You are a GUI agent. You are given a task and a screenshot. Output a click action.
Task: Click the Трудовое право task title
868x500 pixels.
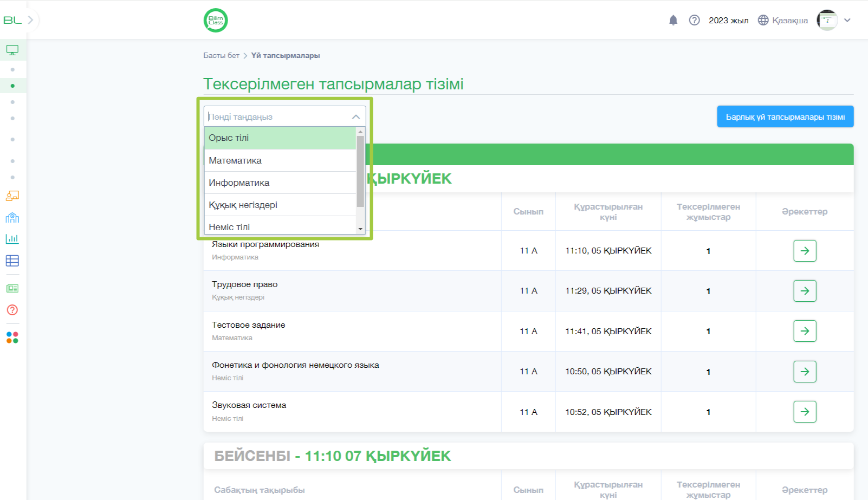pos(244,284)
